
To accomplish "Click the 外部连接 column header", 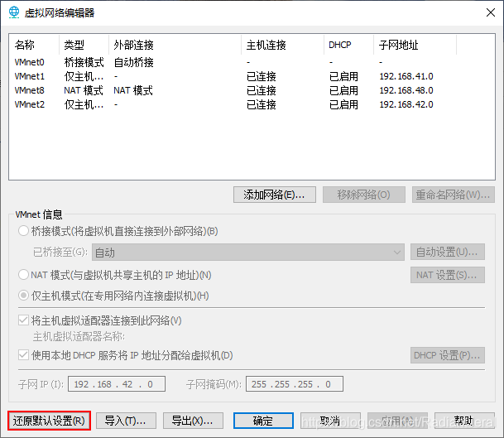I will (x=175, y=45).
